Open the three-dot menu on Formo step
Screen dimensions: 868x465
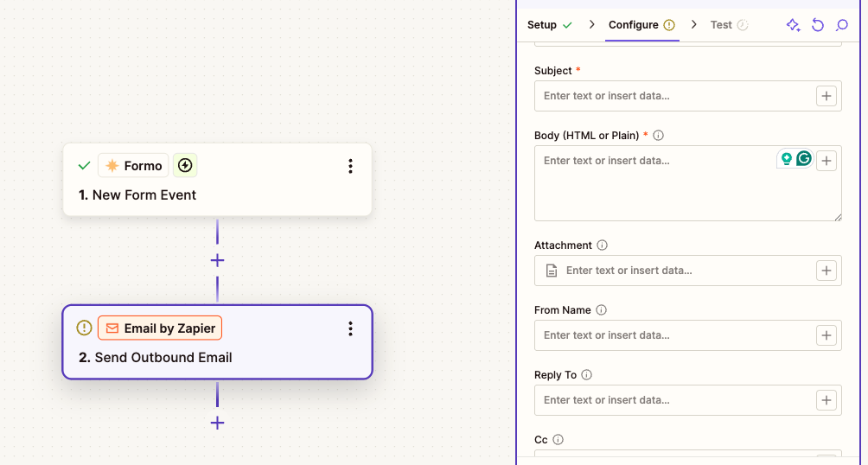pos(350,166)
